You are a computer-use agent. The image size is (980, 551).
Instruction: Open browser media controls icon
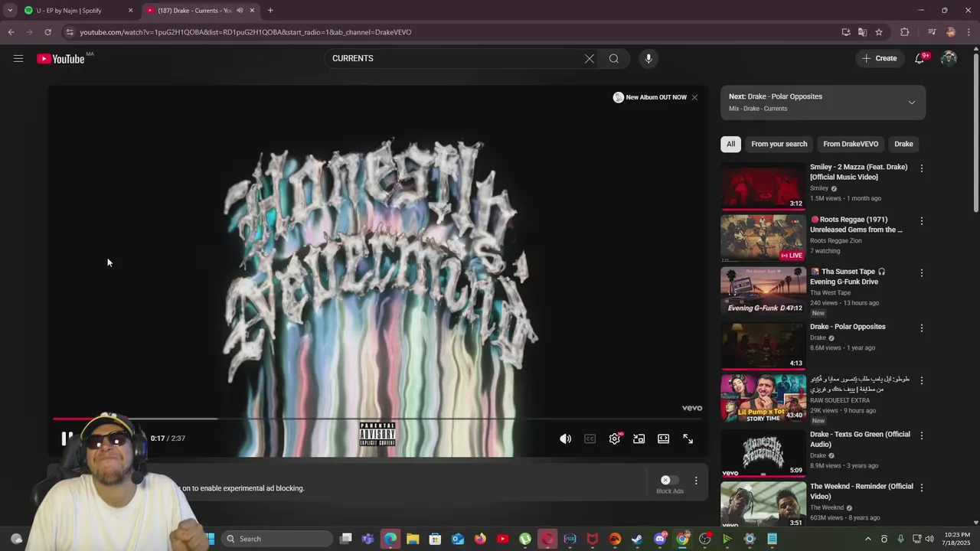pos(932,32)
